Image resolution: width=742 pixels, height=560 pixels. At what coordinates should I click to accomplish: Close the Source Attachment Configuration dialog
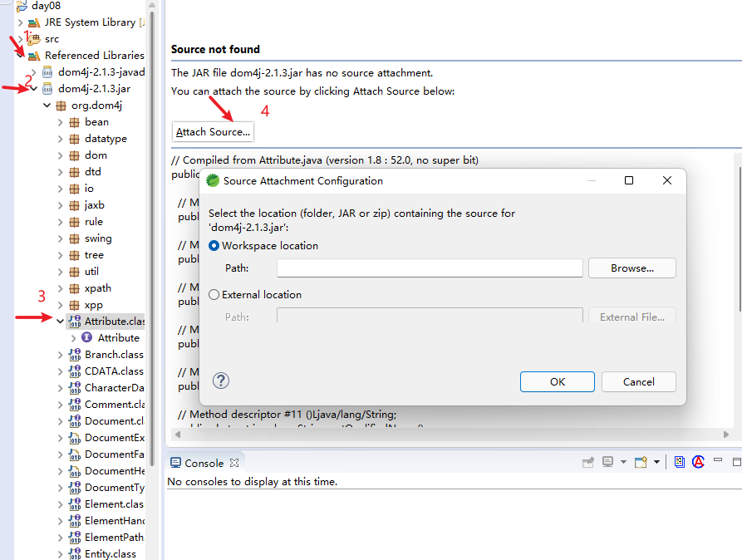click(x=667, y=180)
